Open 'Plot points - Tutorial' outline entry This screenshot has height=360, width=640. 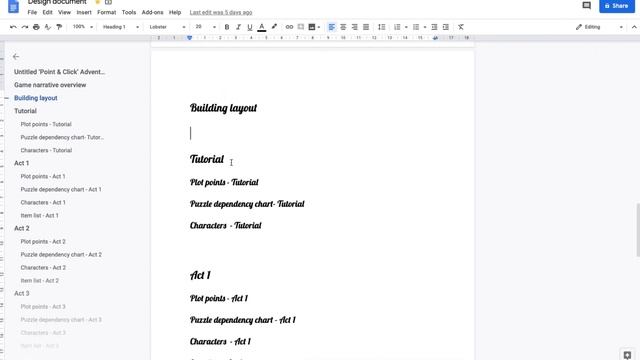click(46, 124)
